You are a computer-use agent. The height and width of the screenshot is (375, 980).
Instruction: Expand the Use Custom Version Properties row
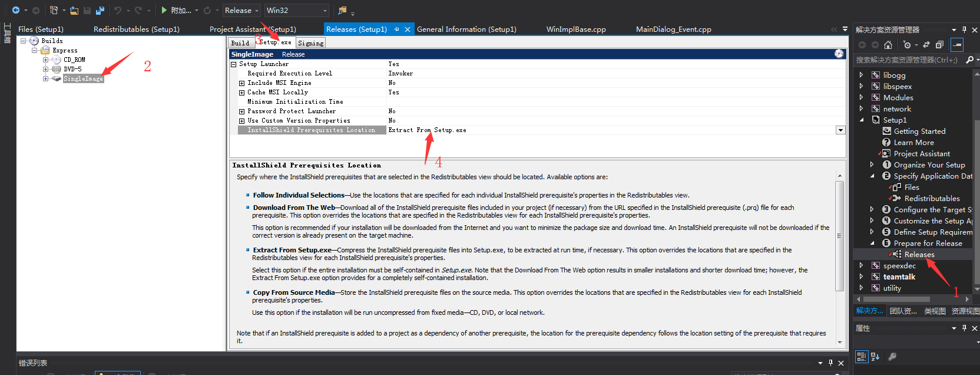(x=241, y=121)
